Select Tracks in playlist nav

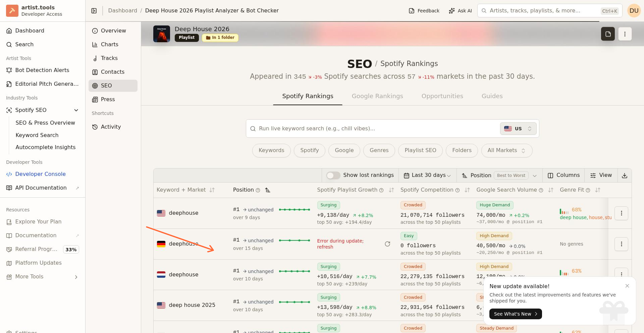tap(113, 58)
